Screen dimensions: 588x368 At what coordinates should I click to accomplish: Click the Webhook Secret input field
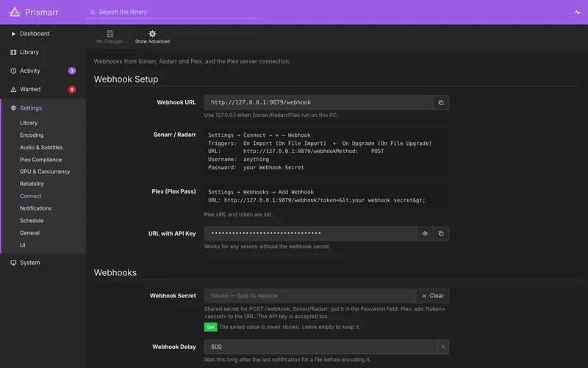tap(310, 296)
